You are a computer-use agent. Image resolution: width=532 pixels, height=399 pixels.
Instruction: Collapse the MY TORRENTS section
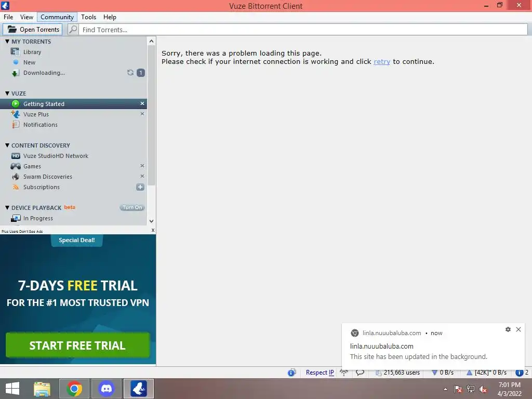click(7, 42)
